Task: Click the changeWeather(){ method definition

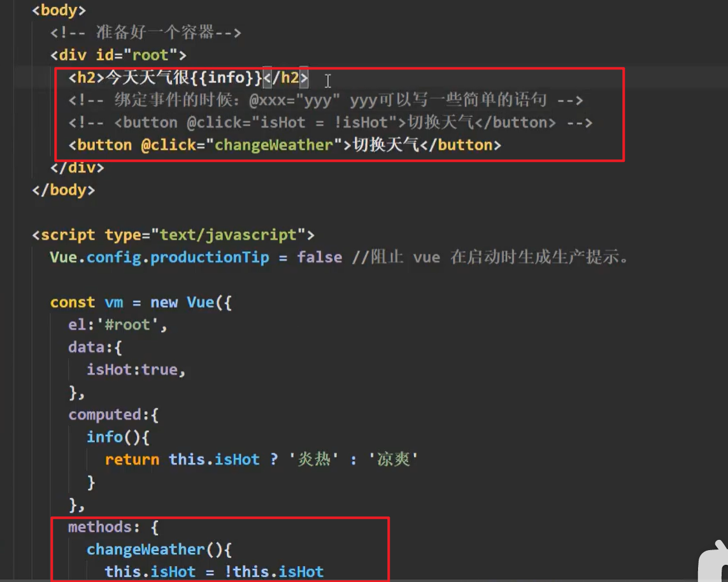Action: (x=159, y=549)
